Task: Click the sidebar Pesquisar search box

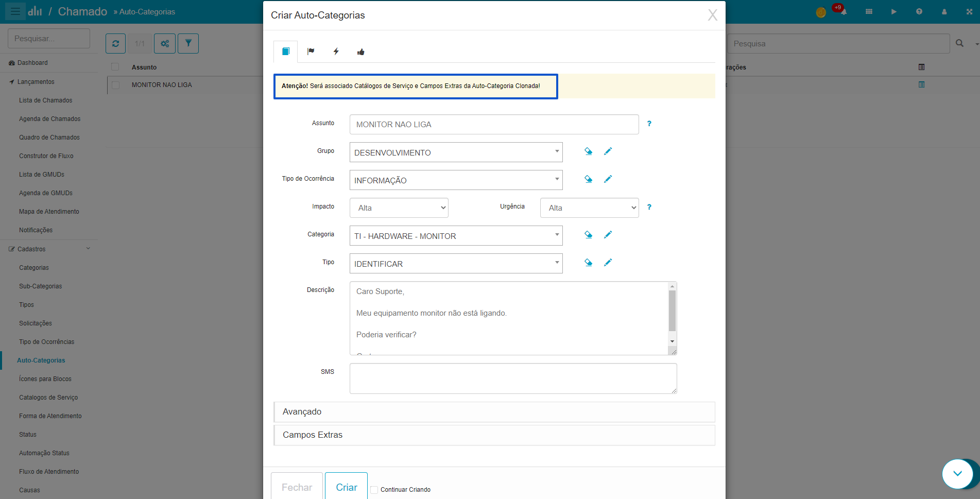Action: click(x=49, y=39)
